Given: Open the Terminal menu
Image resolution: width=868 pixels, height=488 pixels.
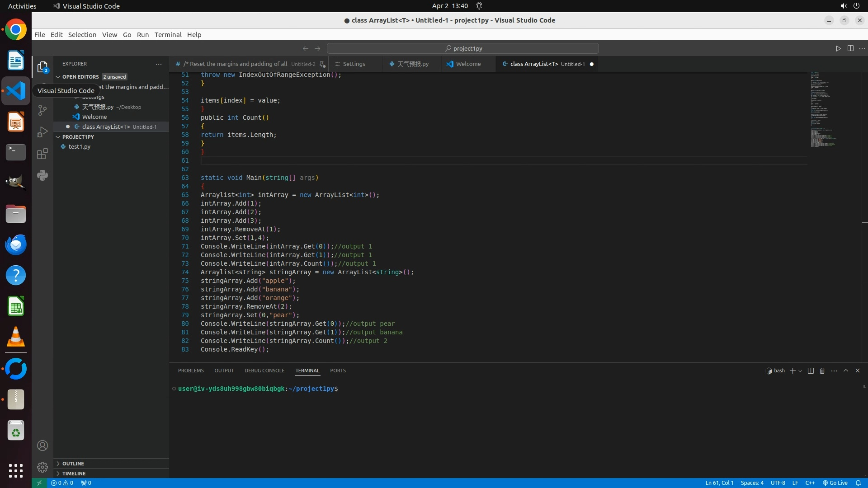Looking at the screenshot, I should (x=168, y=35).
